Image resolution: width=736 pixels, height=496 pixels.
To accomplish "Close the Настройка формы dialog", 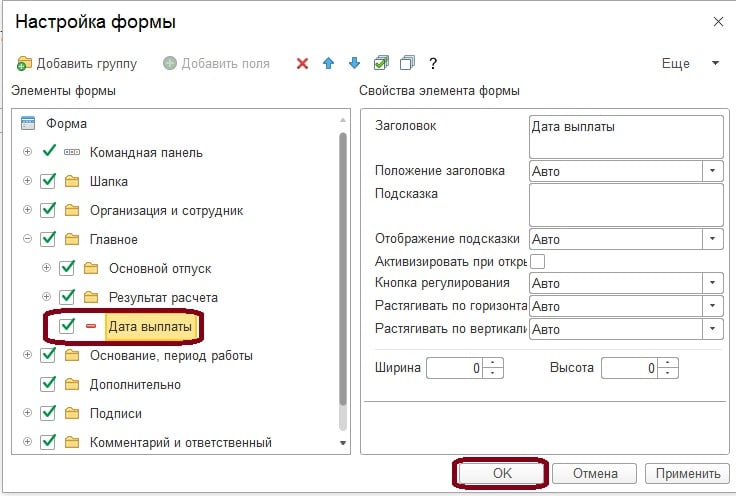I will (x=718, y=22).
